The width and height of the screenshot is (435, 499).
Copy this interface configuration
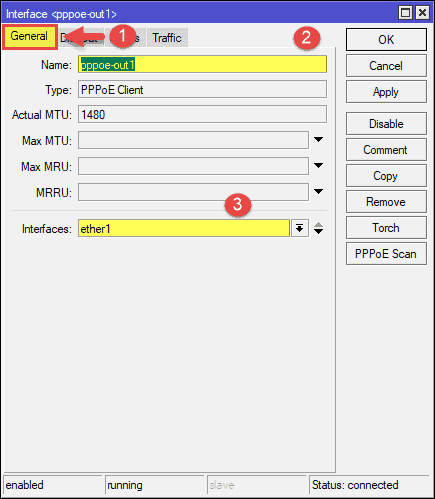coord(386,176)
